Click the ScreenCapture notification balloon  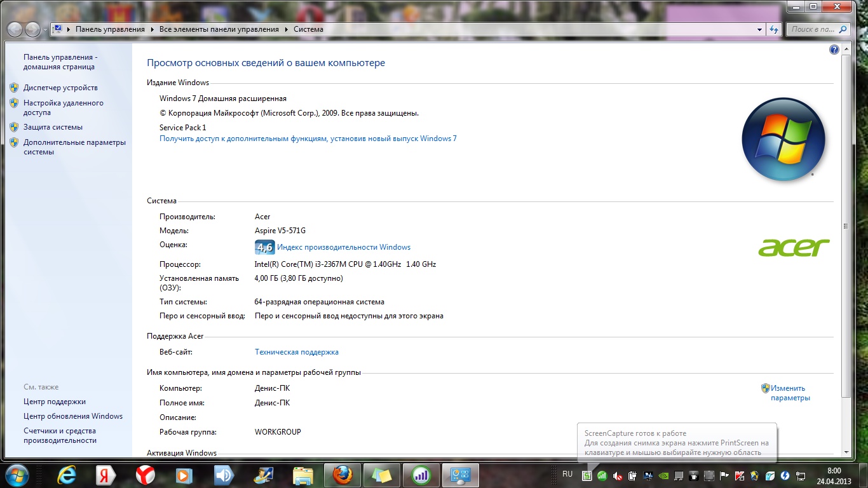tap(677, 443)
